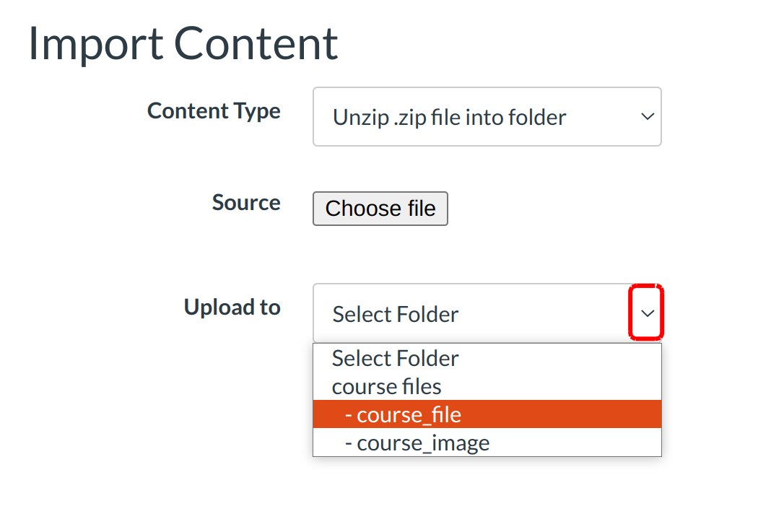The height and width of the screenshot is (532, 758).
Task: Click the Upload to dropdown chevron arrow
Action: (648, 313)
